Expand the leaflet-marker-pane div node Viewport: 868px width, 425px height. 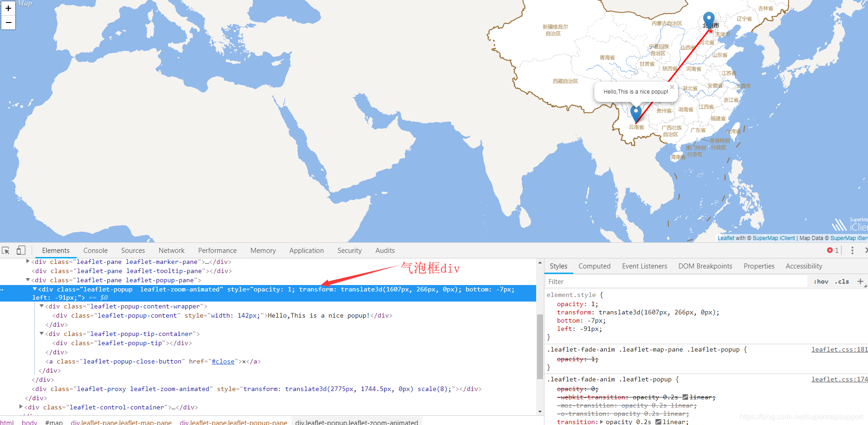pyautogui.click(x=28, y=261)
